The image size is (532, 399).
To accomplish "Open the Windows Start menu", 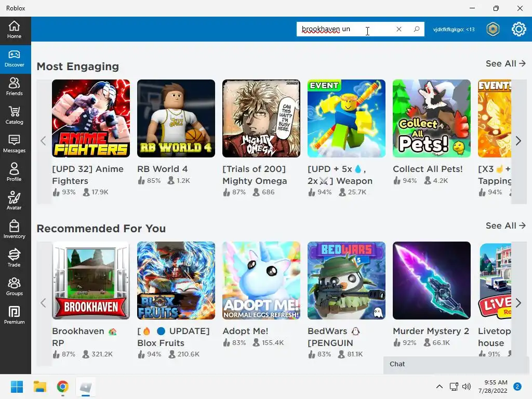I will coord(17,387).
